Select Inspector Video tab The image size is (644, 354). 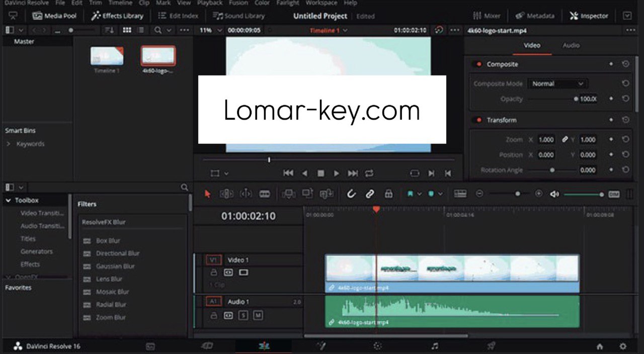(532, 45)
